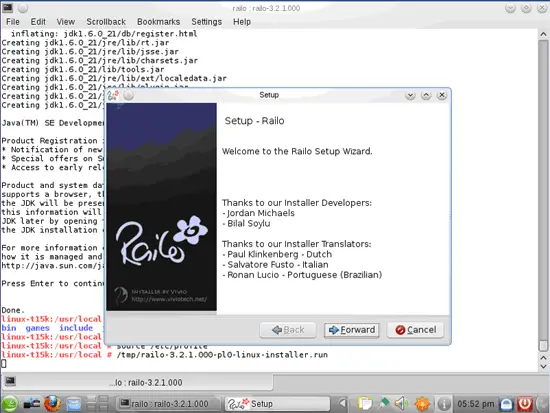Open the orange updater tray icon
Screen dimensions: 550x413
pos(422,404)
